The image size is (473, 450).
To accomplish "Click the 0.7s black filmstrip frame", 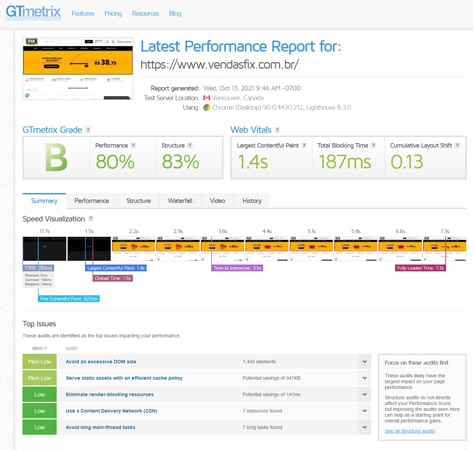I will click(44, 249).
